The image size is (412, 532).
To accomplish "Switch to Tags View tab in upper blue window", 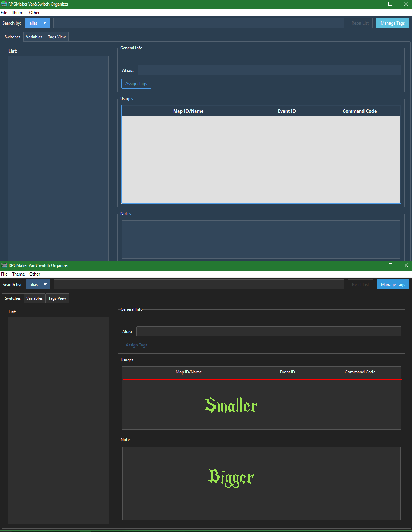I will click(x=57, y=37).
